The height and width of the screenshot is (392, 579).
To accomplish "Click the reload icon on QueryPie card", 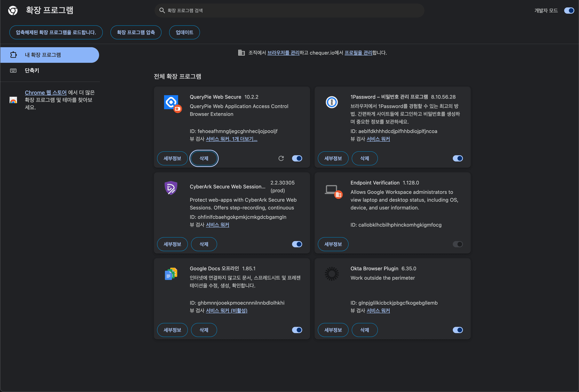I will pyautogui.click(x=281, y=158).
